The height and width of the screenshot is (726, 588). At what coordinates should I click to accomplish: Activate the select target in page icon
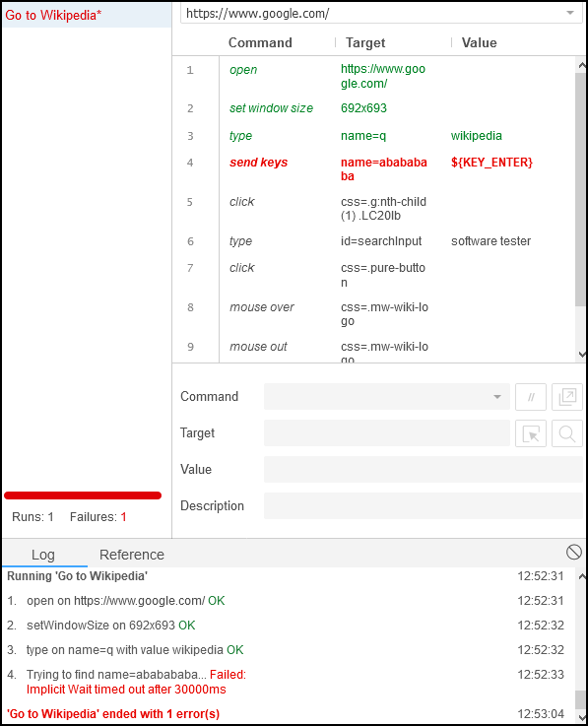pyautogui.click(x=531, y=433)
